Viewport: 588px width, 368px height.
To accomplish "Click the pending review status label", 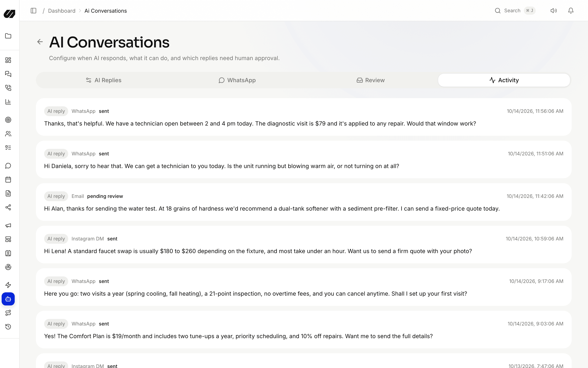I will click(x=105, y=196).
